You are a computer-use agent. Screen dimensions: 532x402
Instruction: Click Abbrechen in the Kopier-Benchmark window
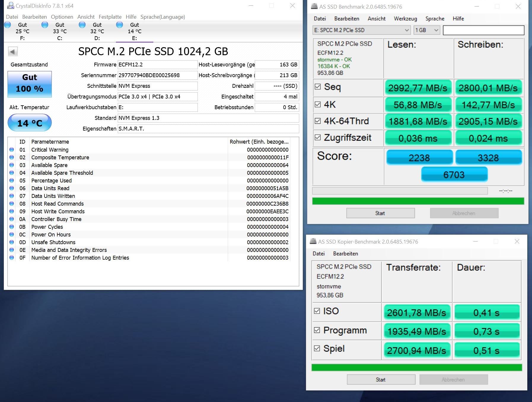coord(453,379)
